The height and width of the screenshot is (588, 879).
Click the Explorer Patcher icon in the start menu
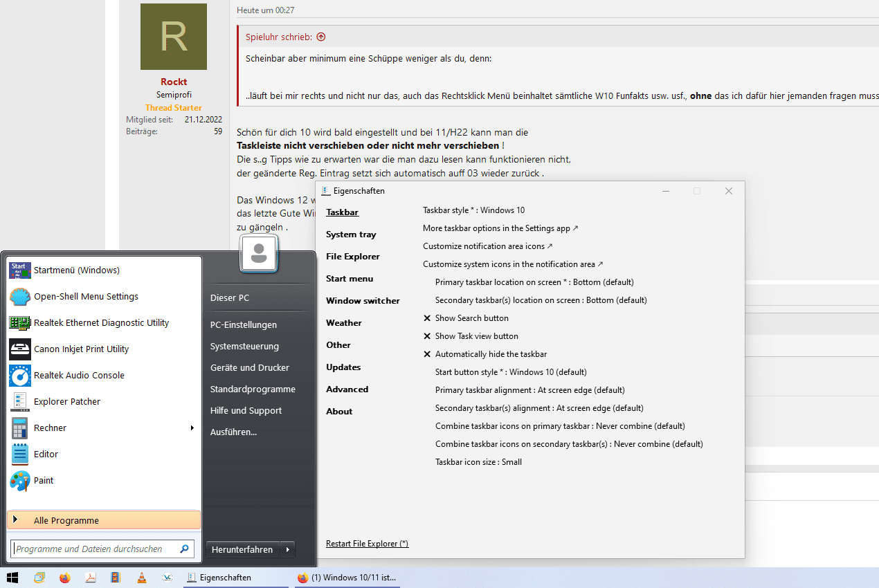(19, 402)
